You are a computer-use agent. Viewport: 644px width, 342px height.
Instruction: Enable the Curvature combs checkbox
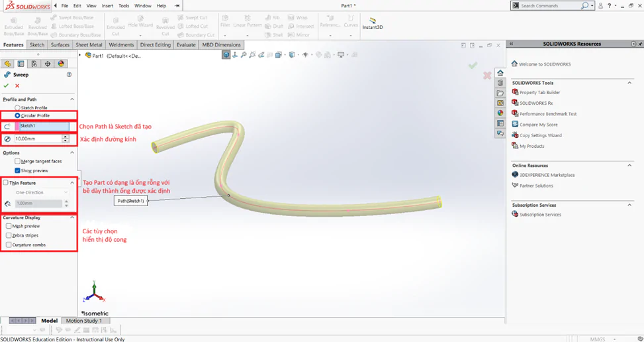(9, 245)
